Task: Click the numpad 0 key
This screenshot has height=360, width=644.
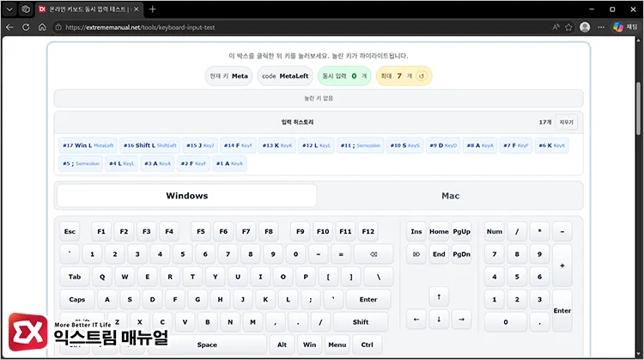Action: [506, 322]
